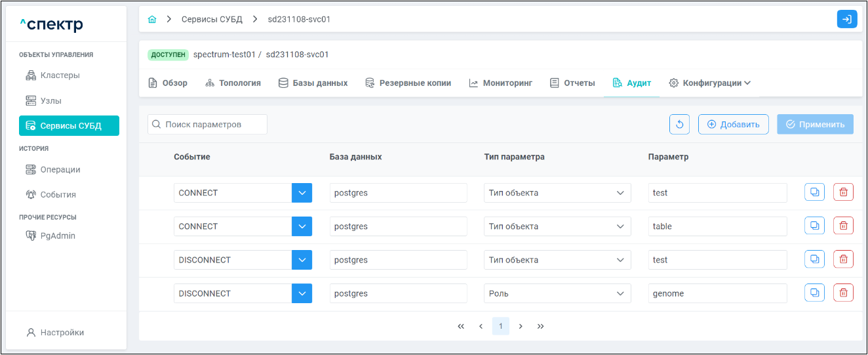Expand the Конфигурации dropdown tab
868x355 pixels.
pos(709,83)
